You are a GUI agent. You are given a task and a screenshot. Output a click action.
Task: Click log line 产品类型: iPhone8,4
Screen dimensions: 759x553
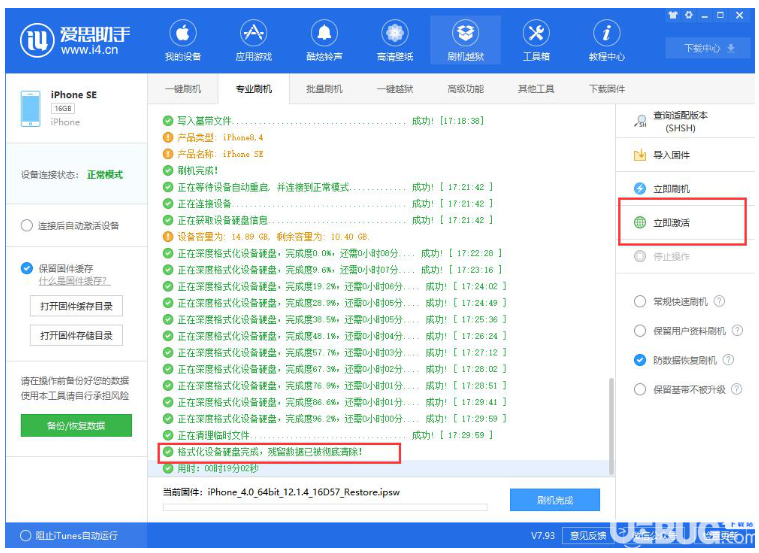(213, 138)
